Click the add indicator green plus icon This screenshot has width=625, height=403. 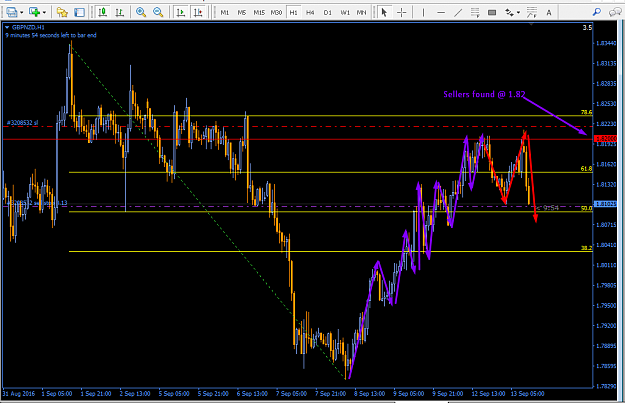coord(35,12)
